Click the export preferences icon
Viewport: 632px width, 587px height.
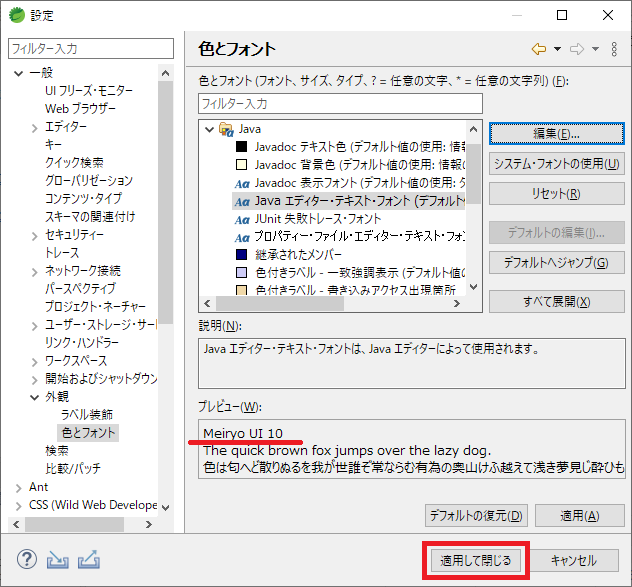pyautogui.click(x=89, y=560)
